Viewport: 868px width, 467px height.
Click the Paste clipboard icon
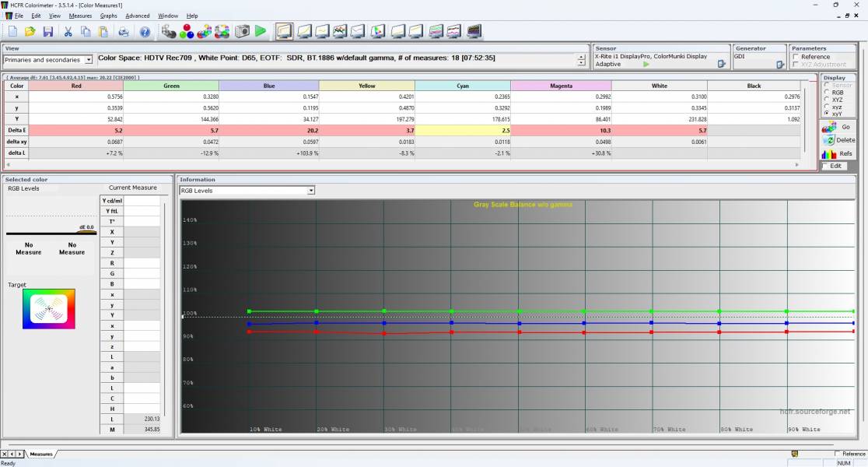[103, 32]
